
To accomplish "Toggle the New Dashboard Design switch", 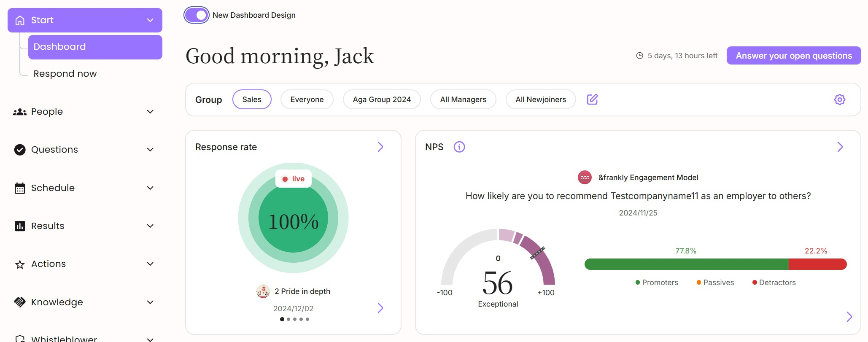I will click(x=197, y=15).
